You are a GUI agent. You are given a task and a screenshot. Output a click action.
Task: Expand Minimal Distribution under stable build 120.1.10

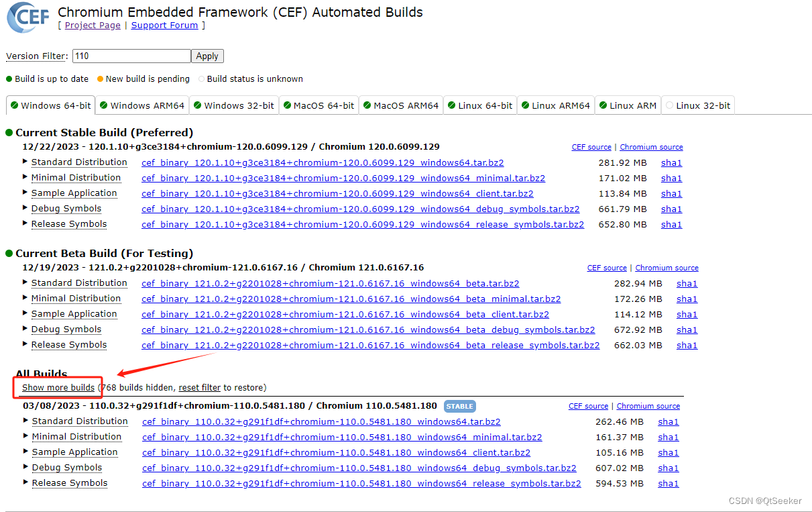[x=76, y=178]
